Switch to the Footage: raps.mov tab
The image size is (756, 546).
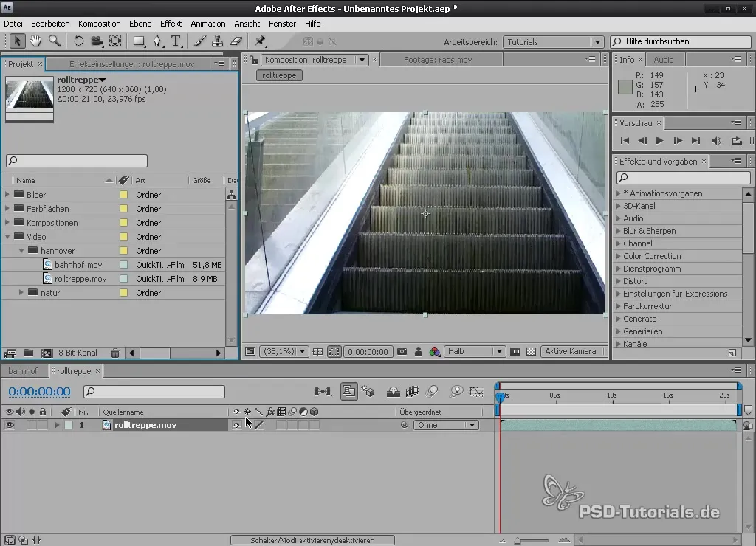click(438, 60)
